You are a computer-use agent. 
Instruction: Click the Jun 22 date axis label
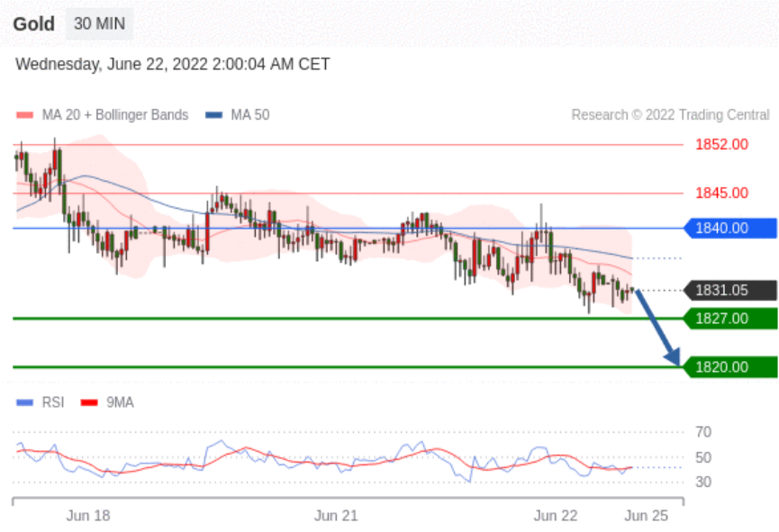(x=556, y=516)
